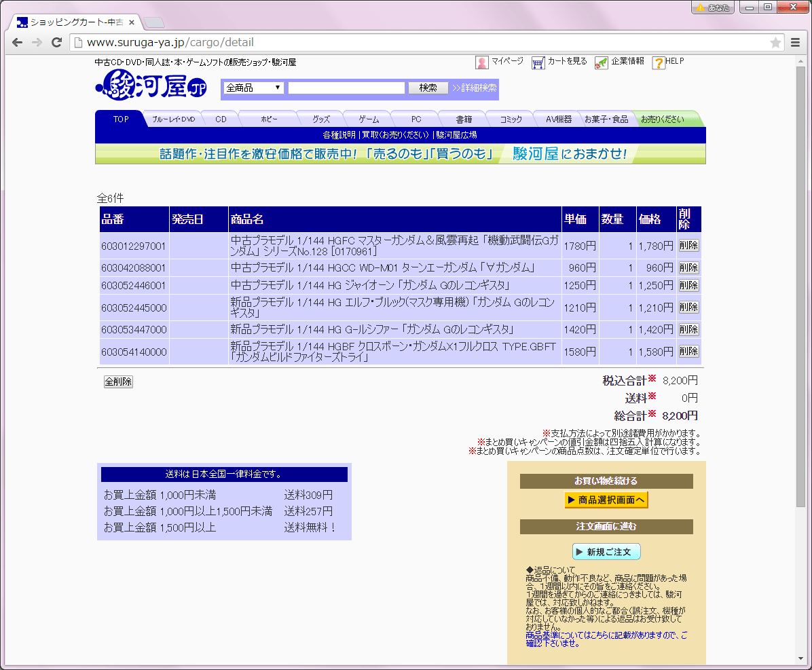Click the 企業情報 text link

(627, 61)
